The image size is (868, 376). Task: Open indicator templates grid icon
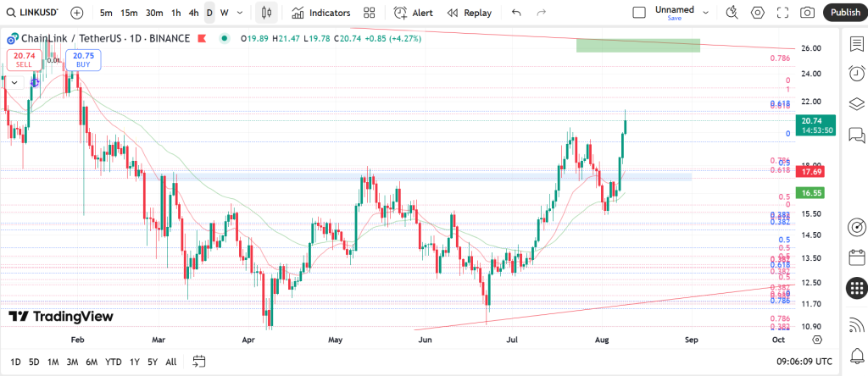pyautogui.click(x=370, y=12)
